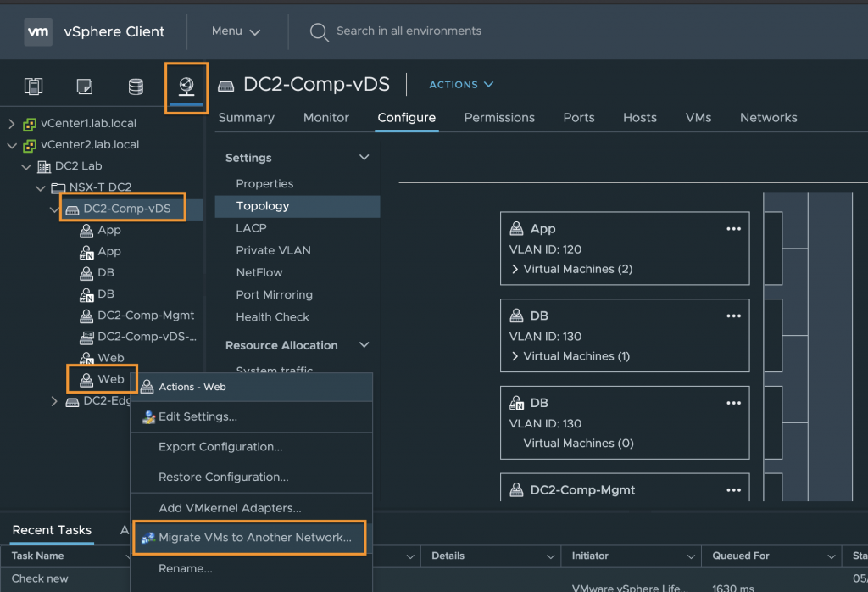Open Storage inventory view
Screen dimensions: 868x592
(136, 87)
